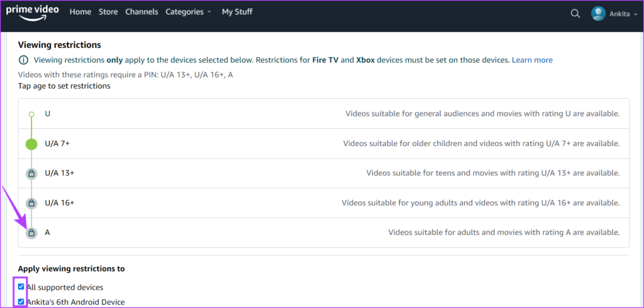
Task: Expand the Categories dropdown menu
Action: tap(188, 12)
